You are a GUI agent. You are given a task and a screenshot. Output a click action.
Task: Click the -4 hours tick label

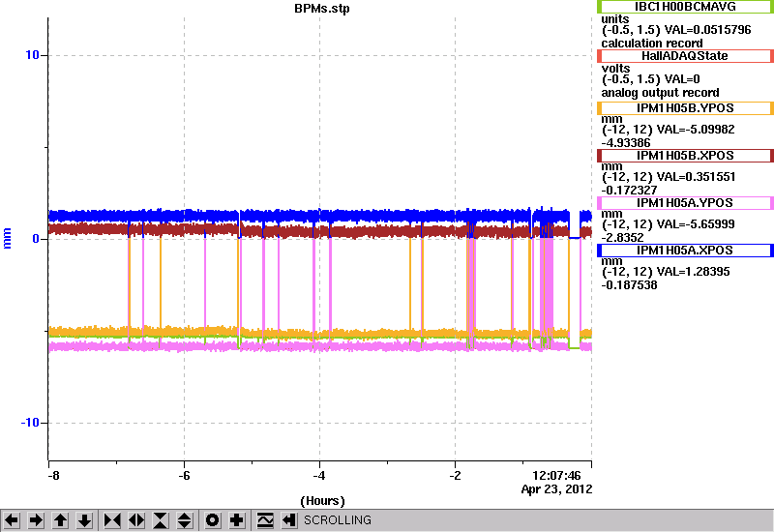[319, 476]
